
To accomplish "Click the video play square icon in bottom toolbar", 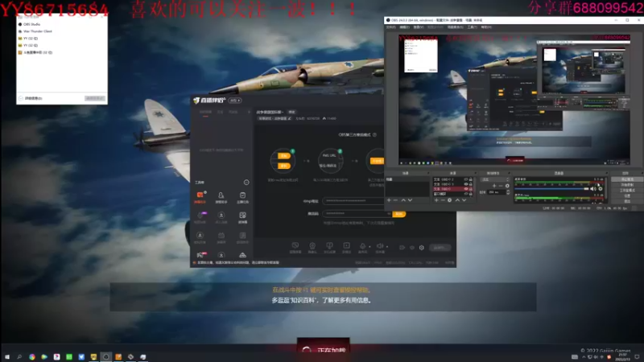I will 347,246.
